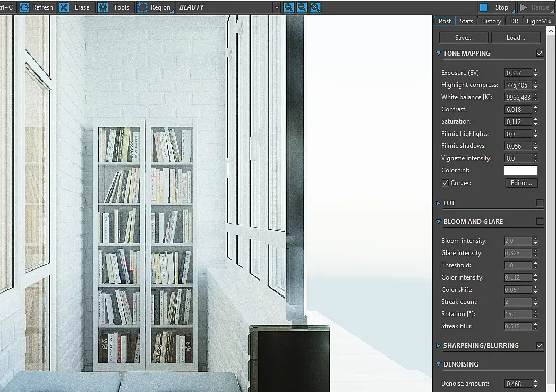556x392 pixels.
Task: Click the Highlight compress spinner arrows
Action: pyautogui.click(x=535, y=85)
